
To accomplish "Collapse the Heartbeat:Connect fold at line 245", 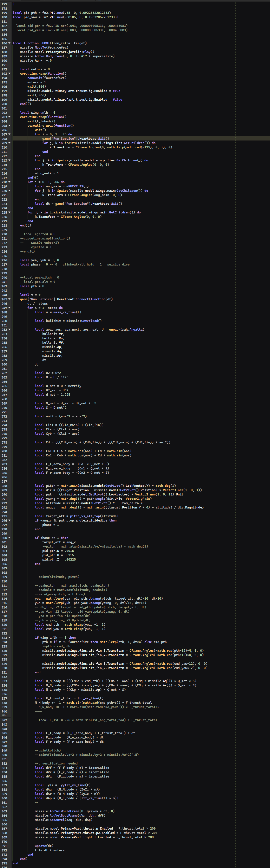I will click(9, 299).
